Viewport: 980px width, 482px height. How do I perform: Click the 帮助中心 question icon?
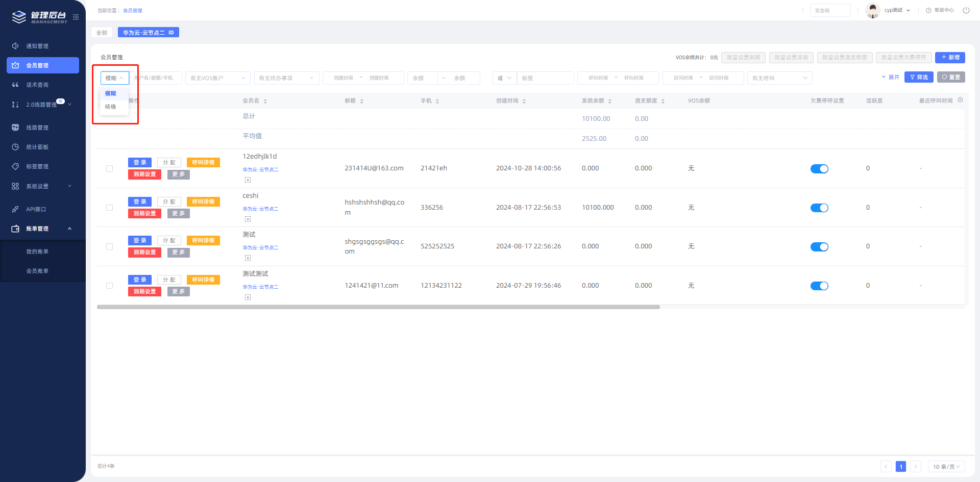click(x=928, y=10)
